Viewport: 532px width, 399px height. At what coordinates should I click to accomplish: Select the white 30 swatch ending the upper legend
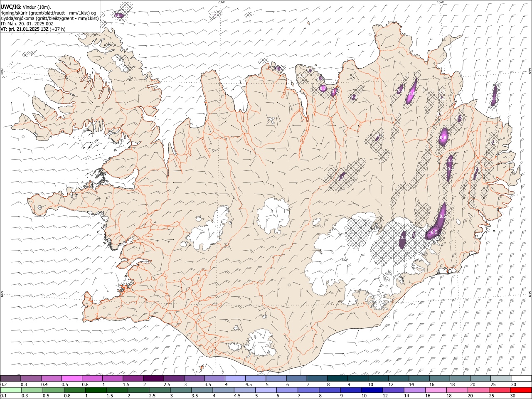coord(521,378)
